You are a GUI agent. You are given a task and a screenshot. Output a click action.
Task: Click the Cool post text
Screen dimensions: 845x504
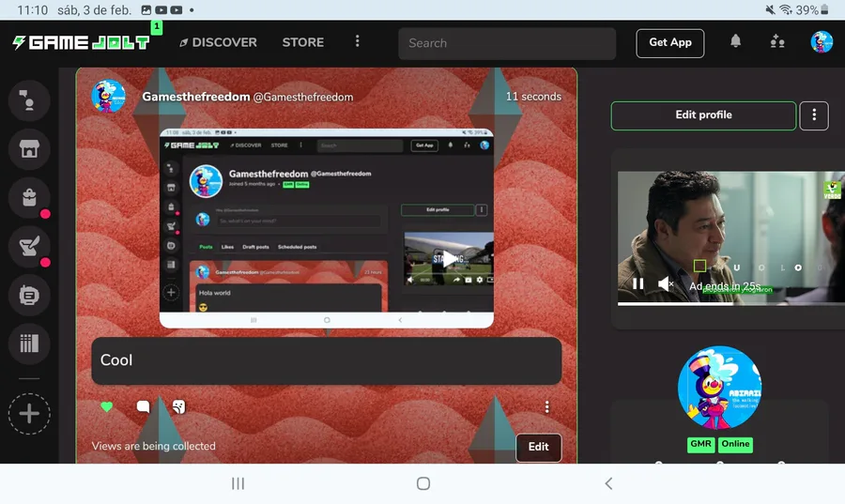116,360
